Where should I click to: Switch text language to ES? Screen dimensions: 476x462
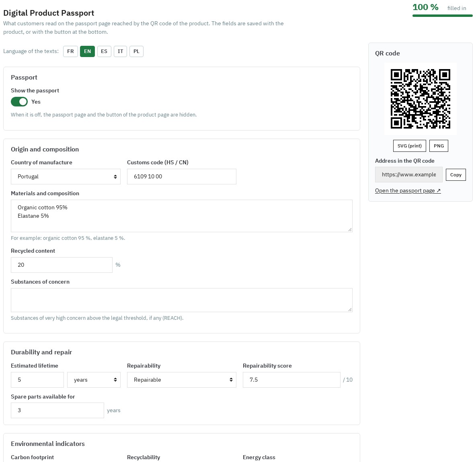point(104,51)
